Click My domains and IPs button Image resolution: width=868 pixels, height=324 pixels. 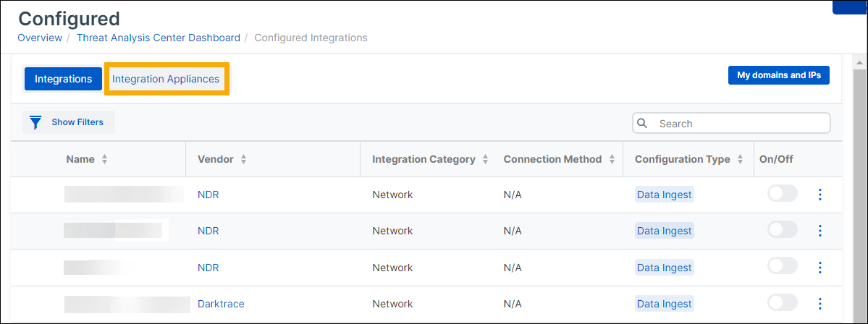pyautogui.click(x=778, y=75)
